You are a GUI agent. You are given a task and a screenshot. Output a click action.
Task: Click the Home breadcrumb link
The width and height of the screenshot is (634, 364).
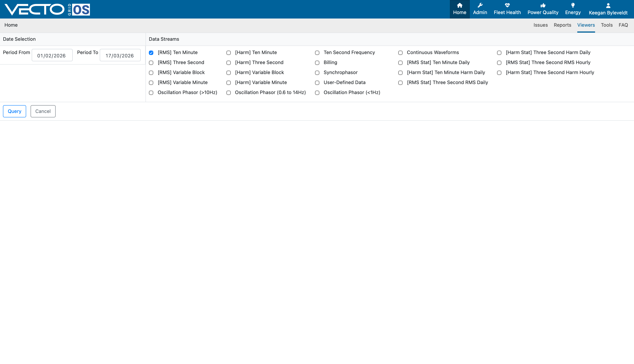(x=11, y=25)
